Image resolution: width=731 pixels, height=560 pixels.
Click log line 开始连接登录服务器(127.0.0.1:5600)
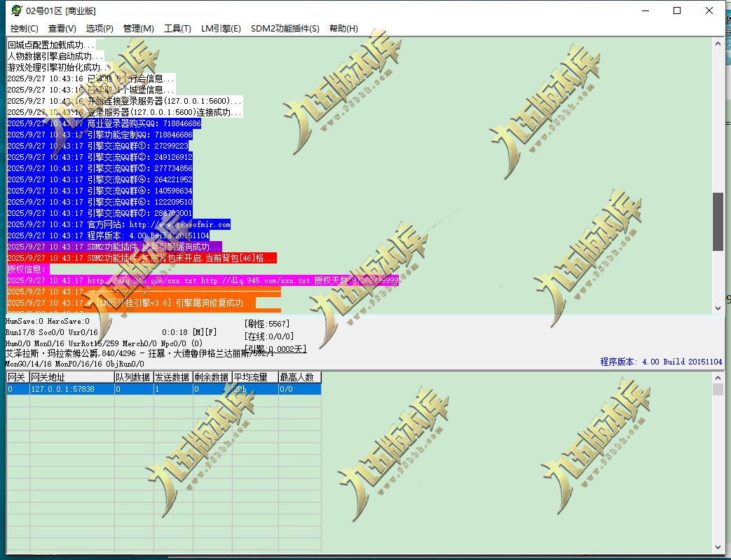point(125,101)
